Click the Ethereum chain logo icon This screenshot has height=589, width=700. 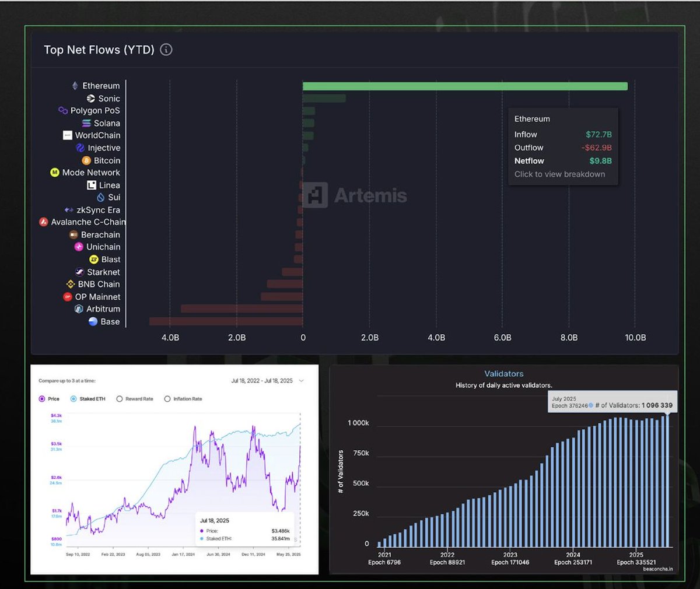[75, 86]
